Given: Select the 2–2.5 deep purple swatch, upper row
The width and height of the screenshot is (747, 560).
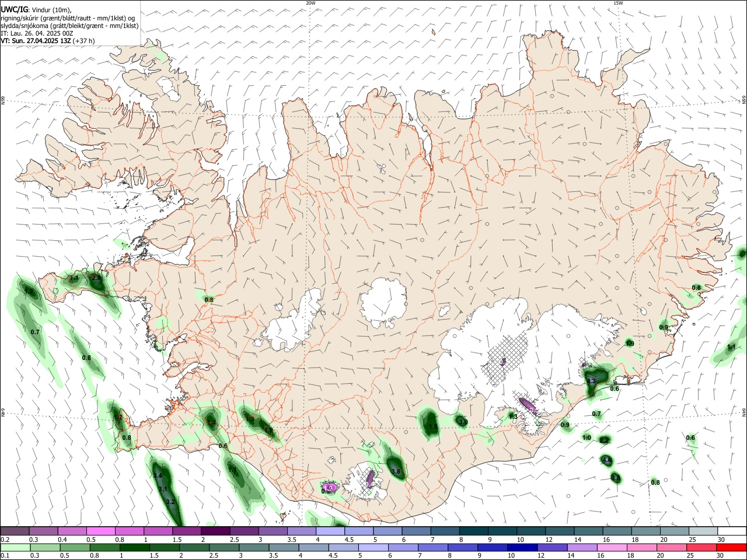Looking at the screenshot, I should pos(215,531).
